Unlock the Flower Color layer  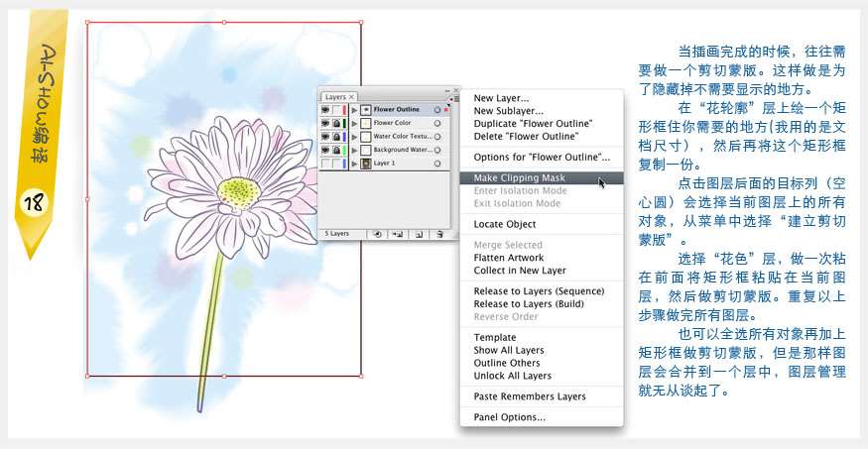tap(336, 123)
